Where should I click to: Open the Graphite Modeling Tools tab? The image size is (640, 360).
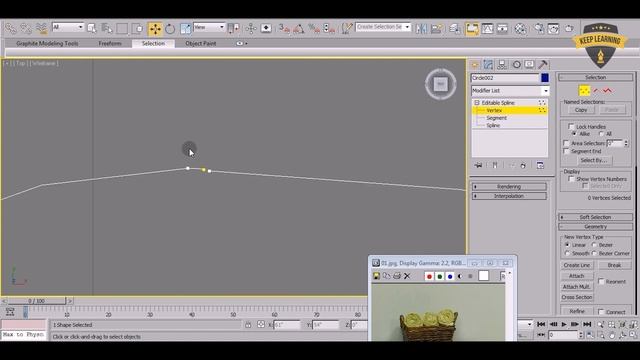pos(47,43)
